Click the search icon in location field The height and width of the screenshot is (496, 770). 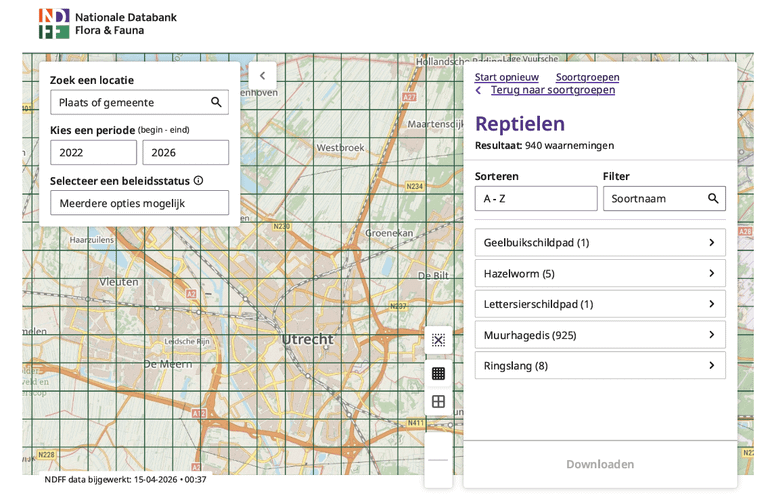216,102
